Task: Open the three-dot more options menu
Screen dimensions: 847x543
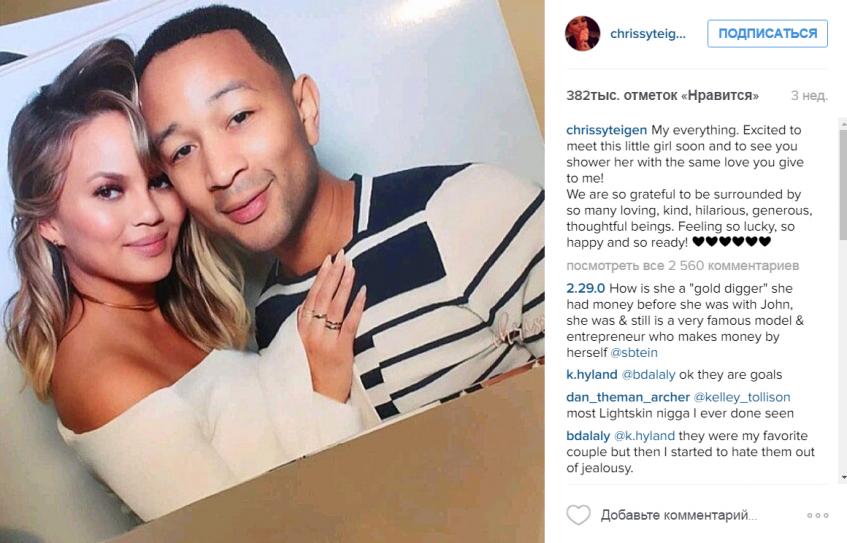Action: [817, 515]
